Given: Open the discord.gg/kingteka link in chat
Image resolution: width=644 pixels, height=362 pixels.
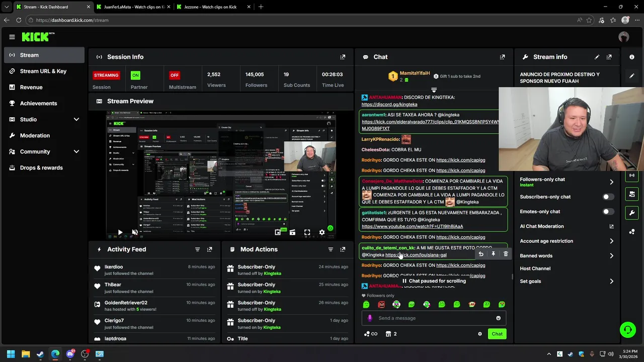Looking at the screenshot, I should [389, 105].
